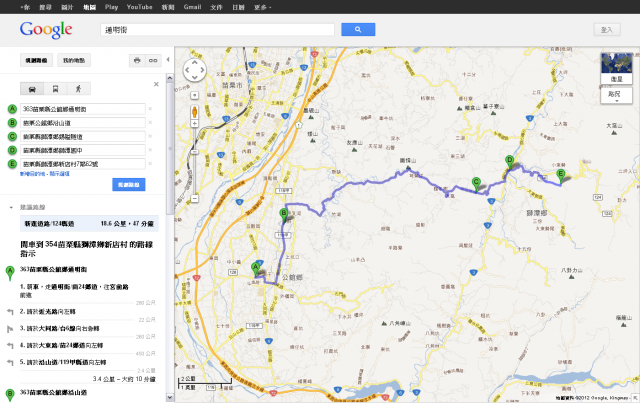Click the blue get-directions button below fields
The height and width of the screenshot is (403, 640).
(x=129, y=185)
